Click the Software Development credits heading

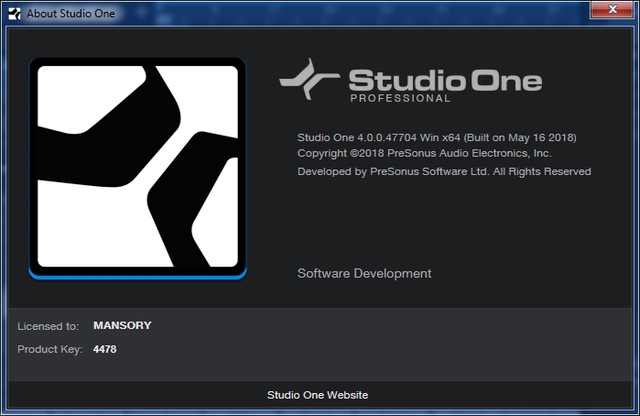[364, 273]
